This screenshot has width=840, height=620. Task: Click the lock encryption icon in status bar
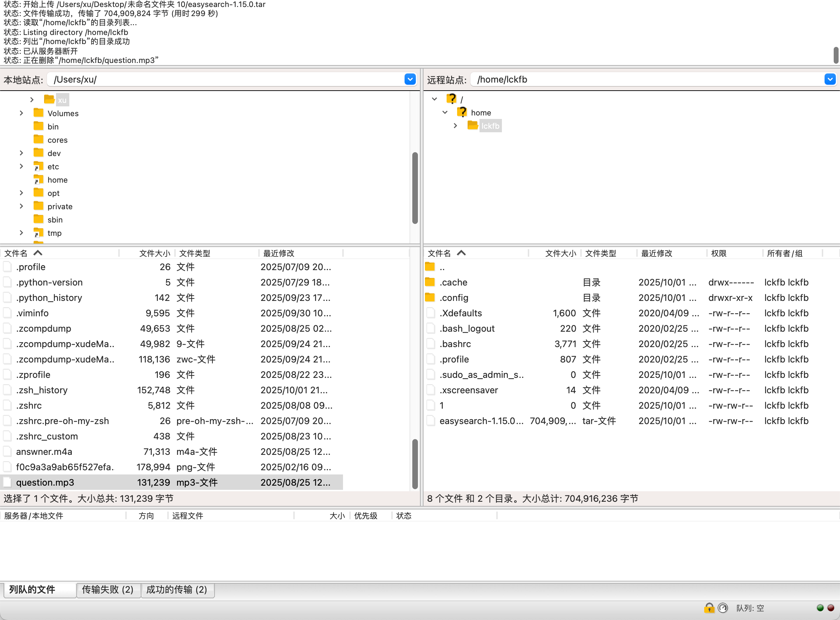coord(709,608)
